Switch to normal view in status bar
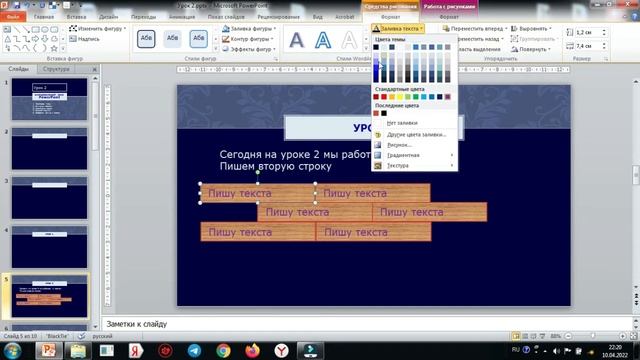The width and height of the screenshot is (640, 360). coord(516,336)
